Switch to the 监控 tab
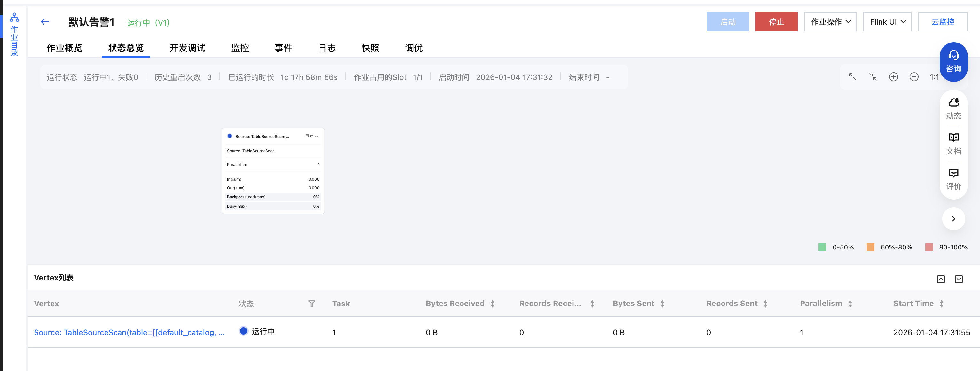 (x=240, y=48)
